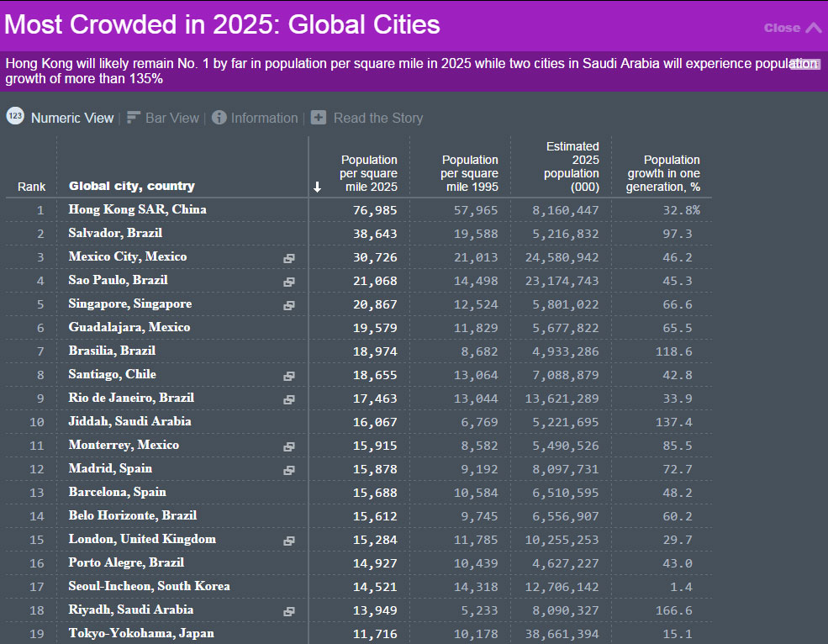Sort by Population per square mile 1995
The image size is (828, 644).
[x=469, y=173]
